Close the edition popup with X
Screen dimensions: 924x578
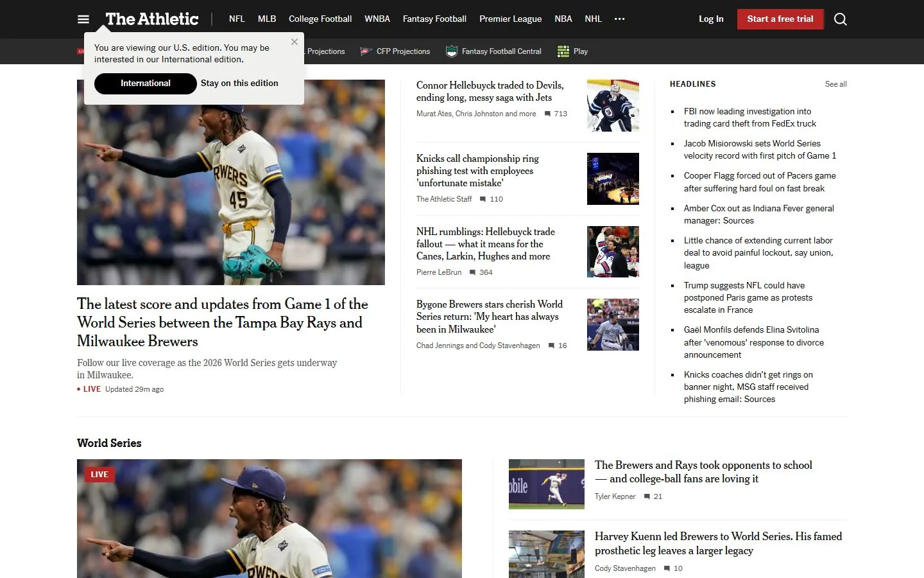(295, 42)
